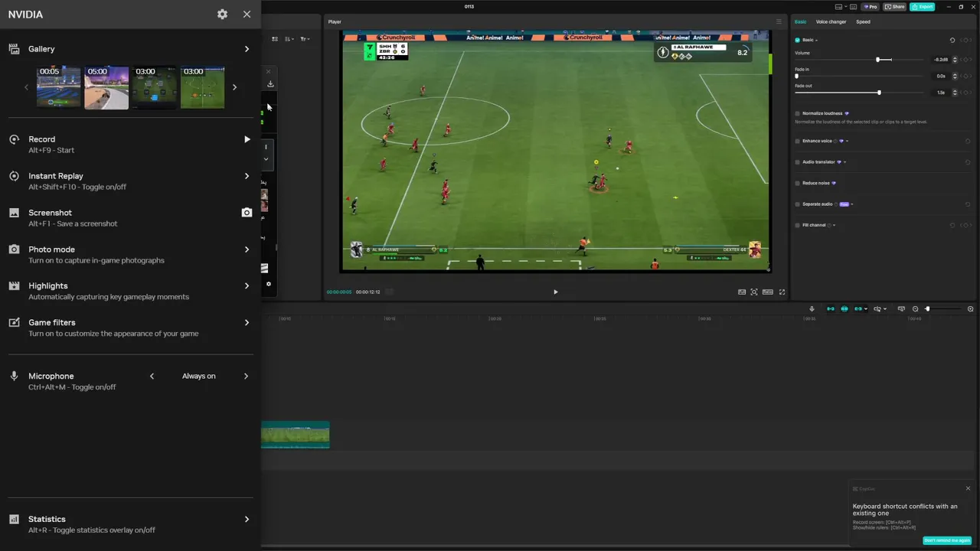980x551 pixels.
Task: Open the preview zoom fit icon
Action: [754, 292]
